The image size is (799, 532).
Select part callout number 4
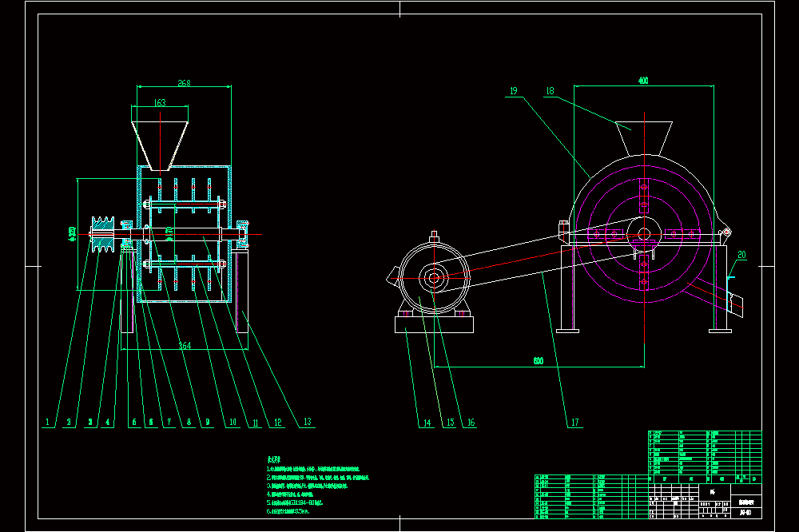pos(108,422)
